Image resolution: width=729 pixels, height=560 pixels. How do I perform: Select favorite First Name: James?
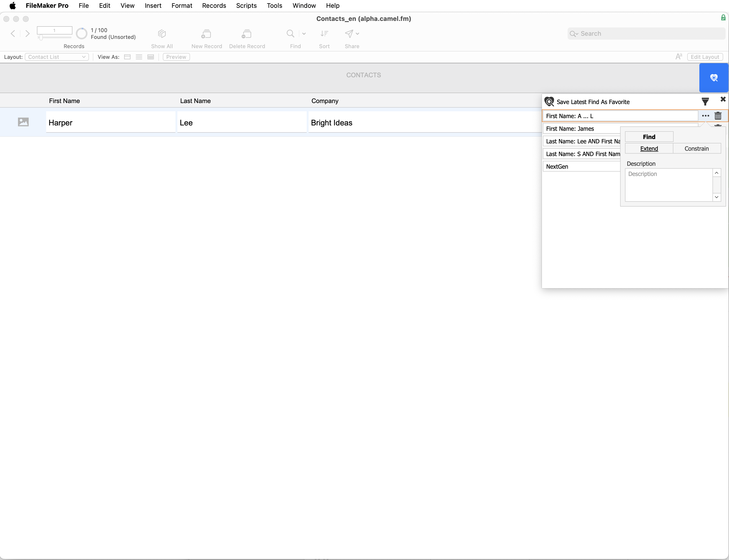(x=581, y=129)
